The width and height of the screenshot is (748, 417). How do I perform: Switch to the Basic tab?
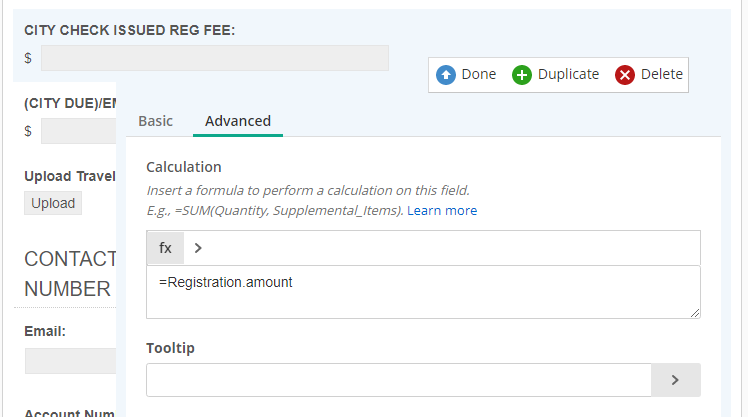point(156,121)
